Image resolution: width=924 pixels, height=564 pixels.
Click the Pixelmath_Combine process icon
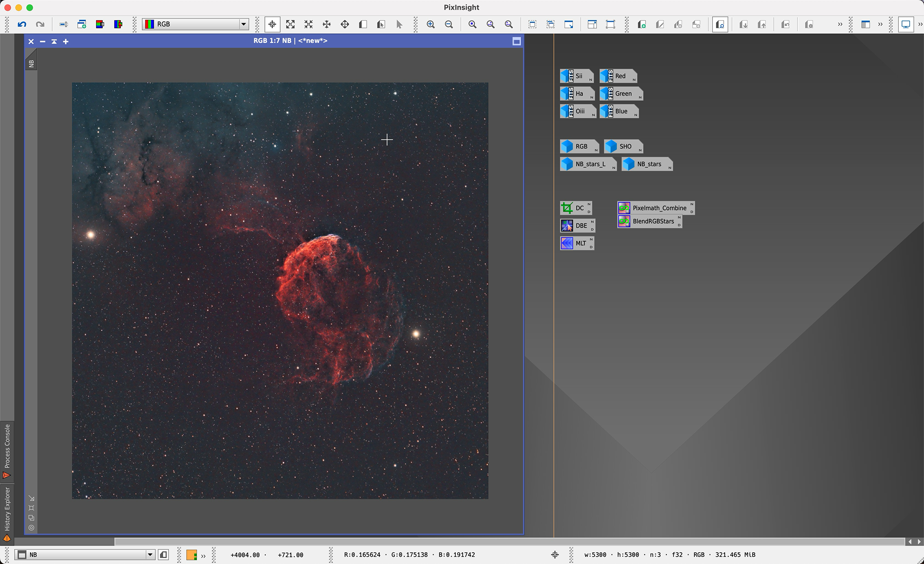click(656, 208)
